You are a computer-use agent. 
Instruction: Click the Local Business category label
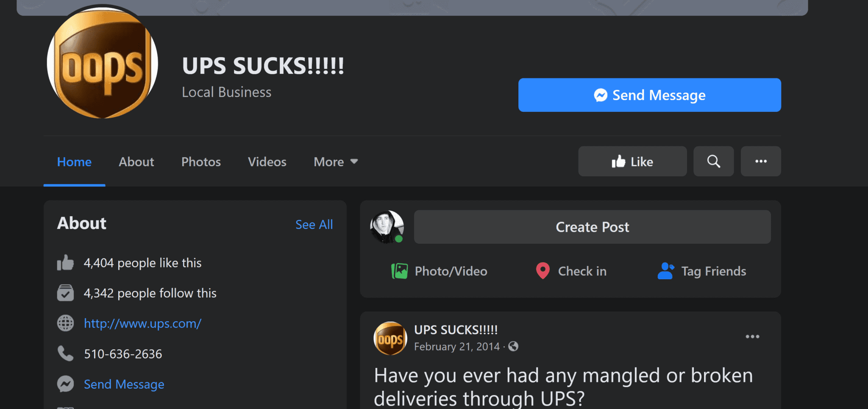[x=226, y=92]
